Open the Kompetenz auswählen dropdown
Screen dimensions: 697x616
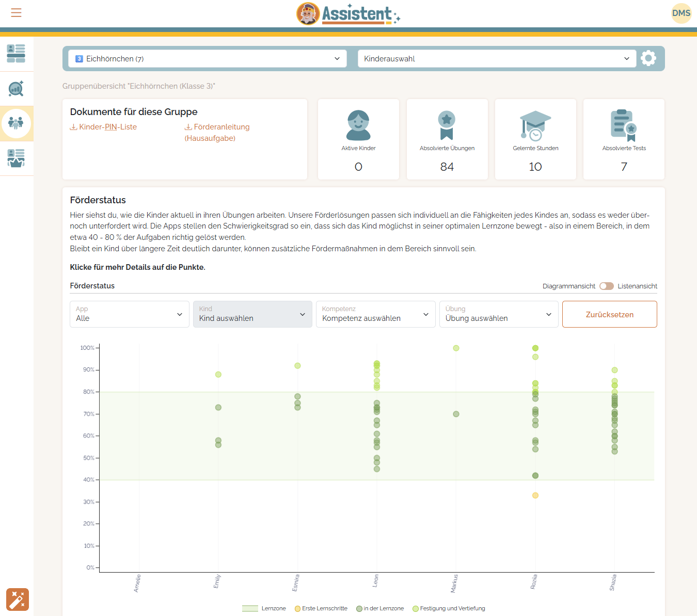tap(375, 314)
